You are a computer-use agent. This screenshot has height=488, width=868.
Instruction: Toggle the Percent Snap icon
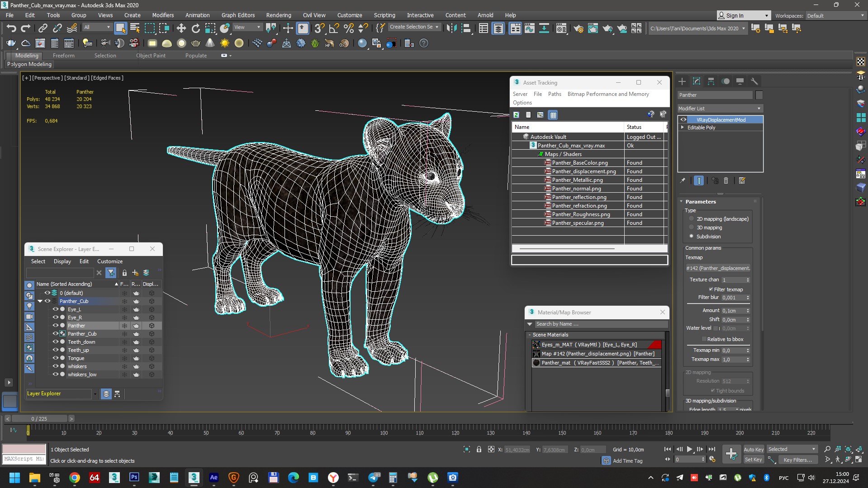point(349,28)
